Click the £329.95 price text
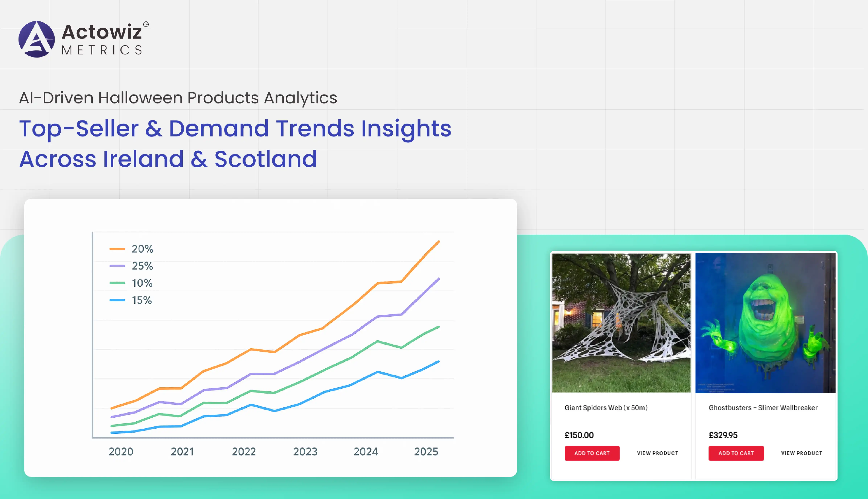This screenshot has height=499, width=868. coord(723,435)
